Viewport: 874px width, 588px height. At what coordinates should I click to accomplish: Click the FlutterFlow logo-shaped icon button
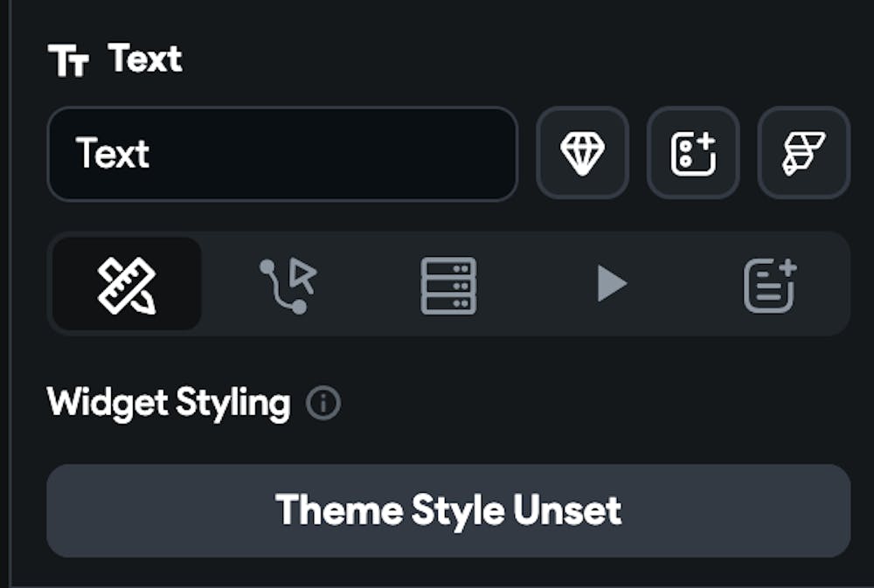(803, 154)
